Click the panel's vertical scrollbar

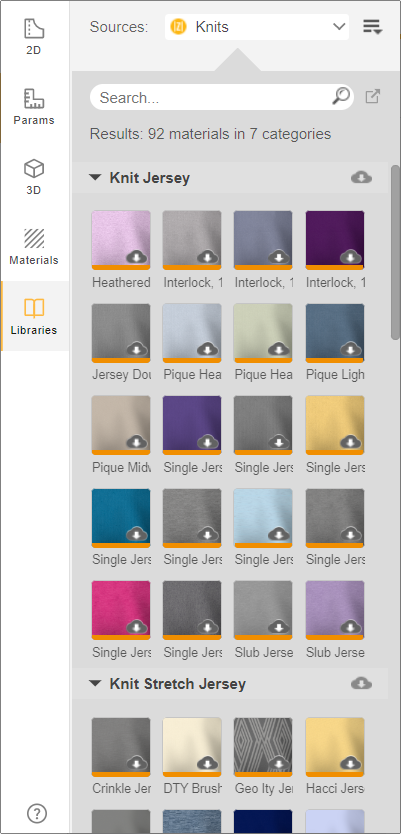pyautogui.click(x=395, y=253)
